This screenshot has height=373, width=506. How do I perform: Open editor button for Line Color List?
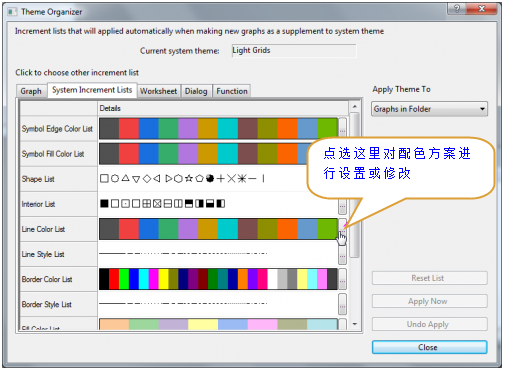[x=342, y=229]
